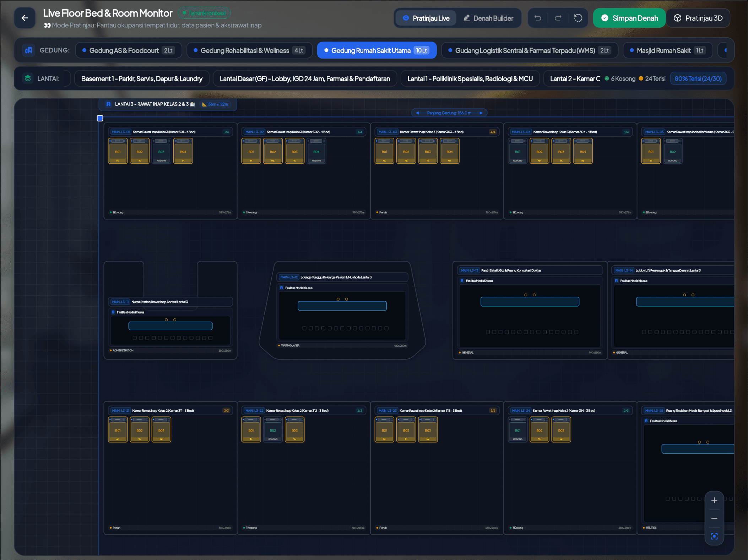Click the 80% Terisi occupancy badge
The image size is (748, 560).
698,78
